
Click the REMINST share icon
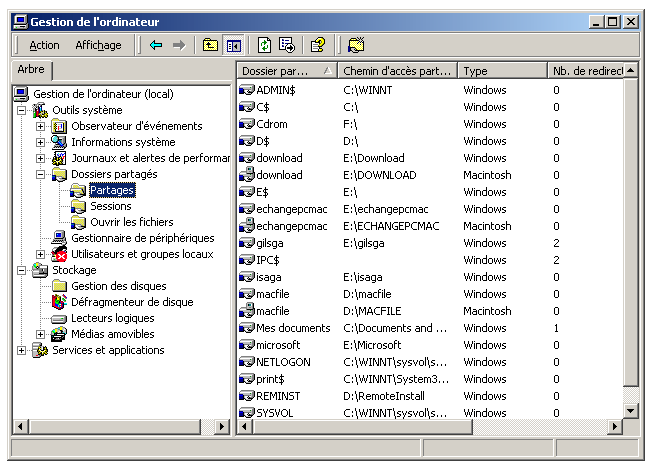click(247, 396)
